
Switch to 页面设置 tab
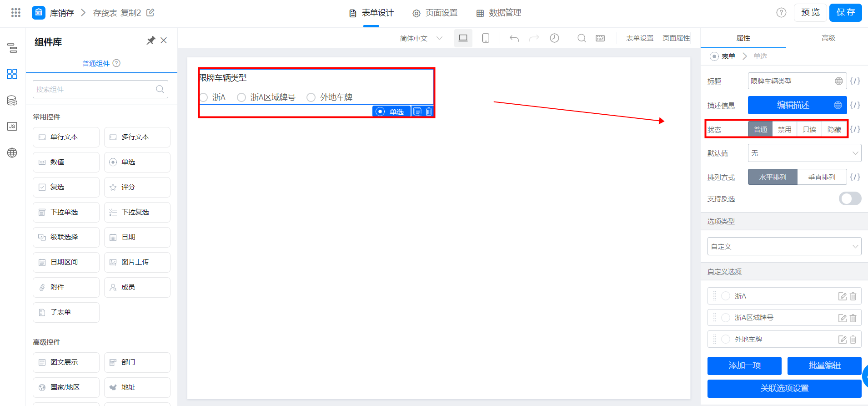(435, 13)
